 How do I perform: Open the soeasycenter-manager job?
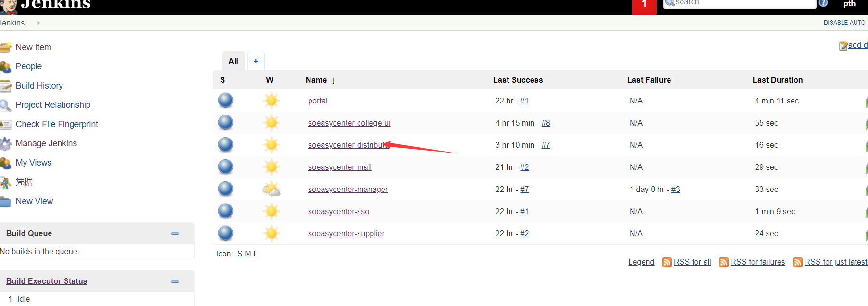348,189
